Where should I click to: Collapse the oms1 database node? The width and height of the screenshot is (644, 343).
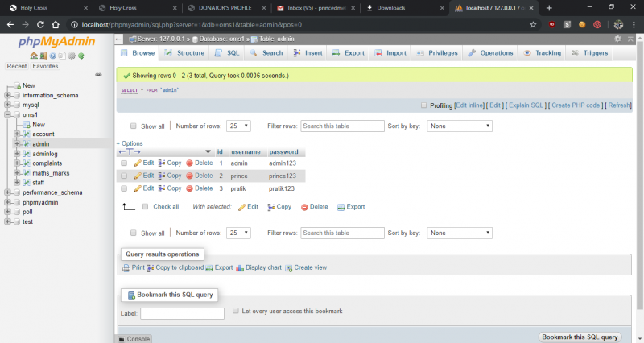pos(7,114)
